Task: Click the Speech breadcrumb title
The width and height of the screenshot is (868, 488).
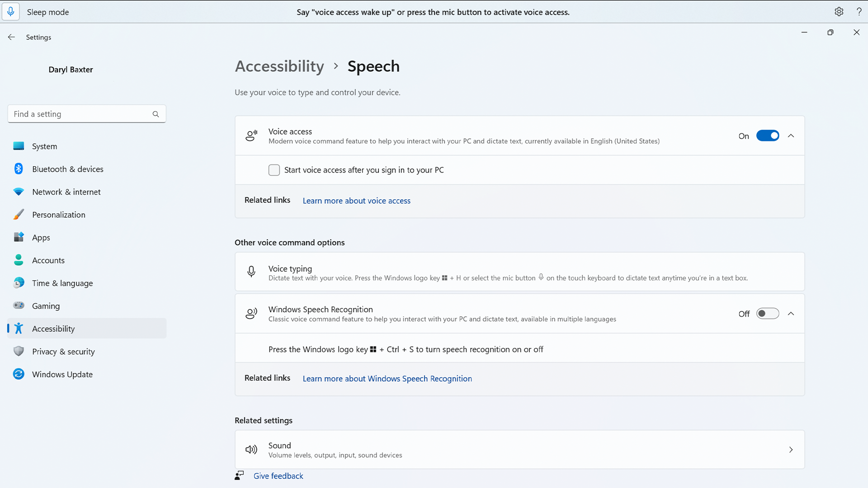Action: (373, 66)
